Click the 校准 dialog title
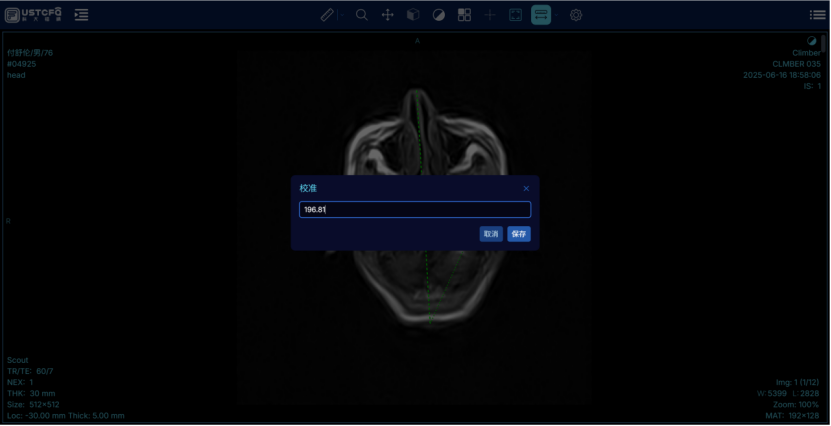Image resolution: width=831 pixels, height=426 pixels. point(308,188)
